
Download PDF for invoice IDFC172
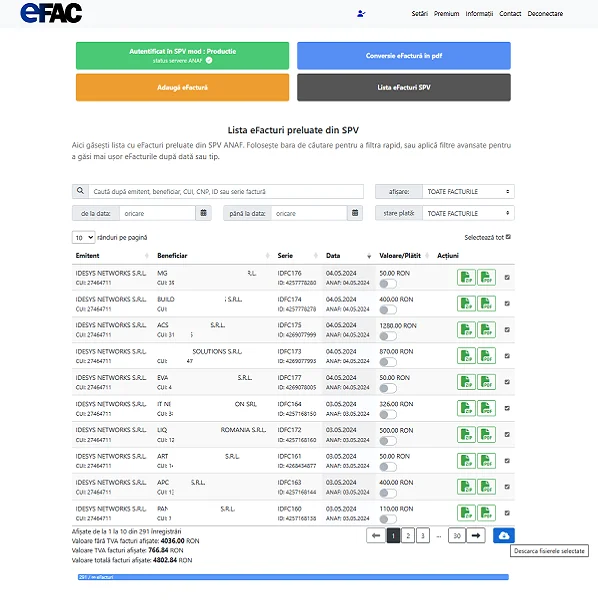pos(486,434)
